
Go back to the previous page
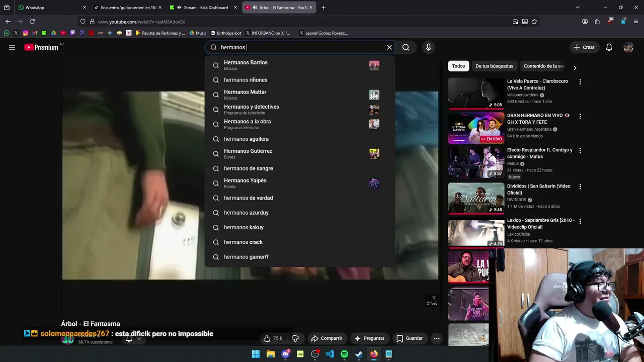click(x=8, y=22)
